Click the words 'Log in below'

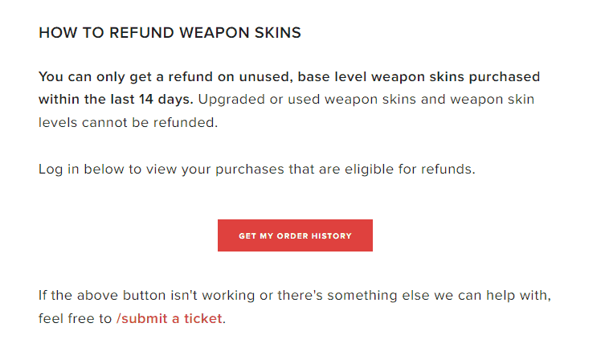coord(81,169)
